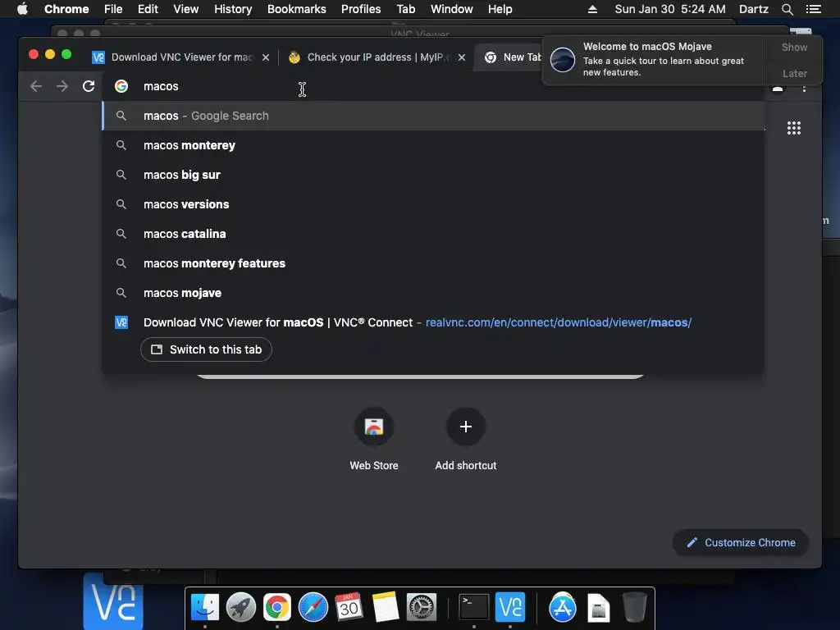Open Safari from the Dock
The height and width of the screenshot is (630, 840).
pos(313,607)
